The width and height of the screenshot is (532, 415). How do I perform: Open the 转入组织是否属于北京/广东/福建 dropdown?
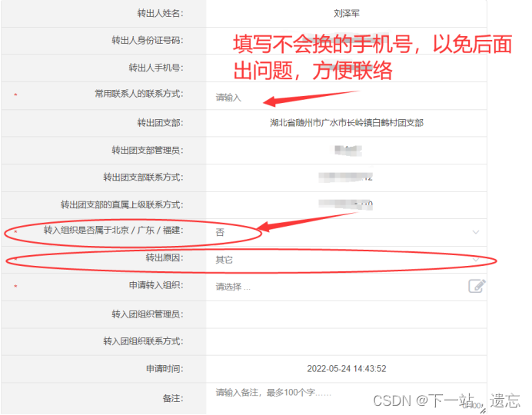[347, 232]
